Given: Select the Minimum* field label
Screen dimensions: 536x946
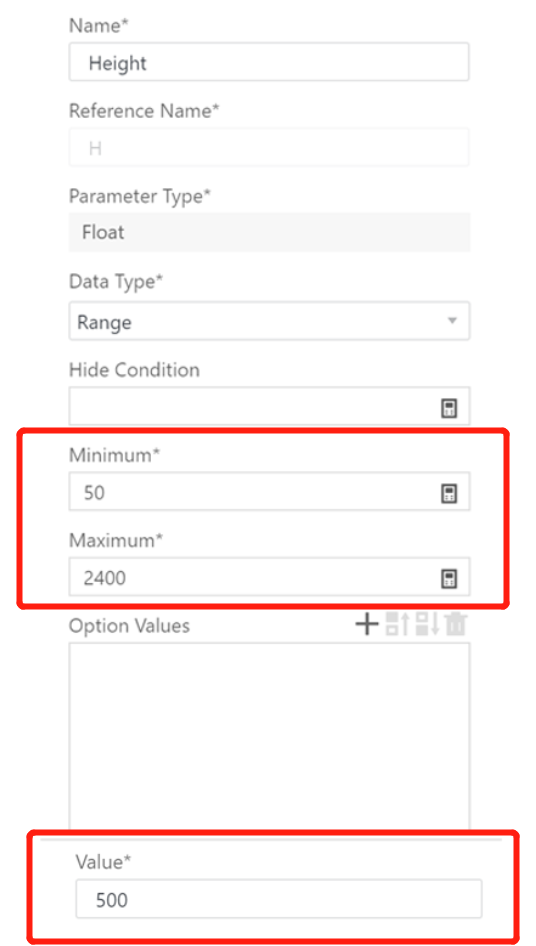Looking at the screenshot, I should [x=115, y=456].
